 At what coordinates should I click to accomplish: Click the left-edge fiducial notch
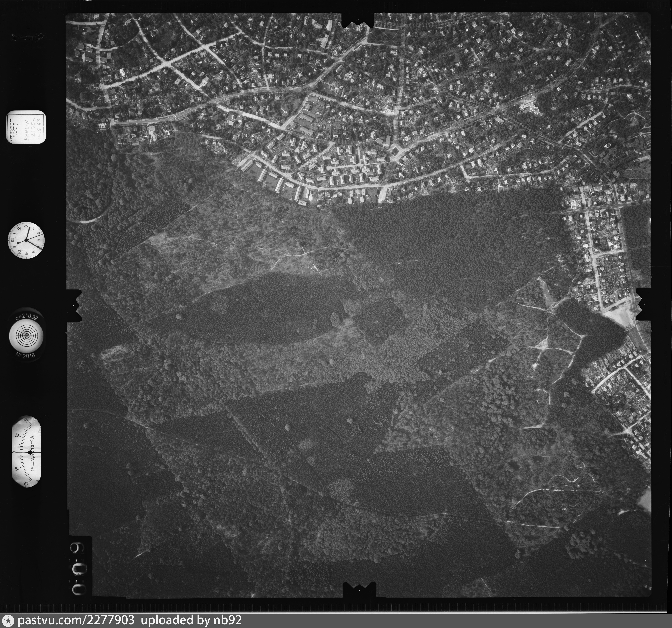point(74,305)
